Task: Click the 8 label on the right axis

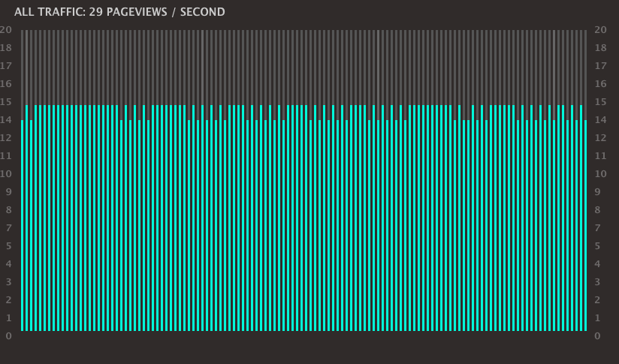Action: coord(597,210)
